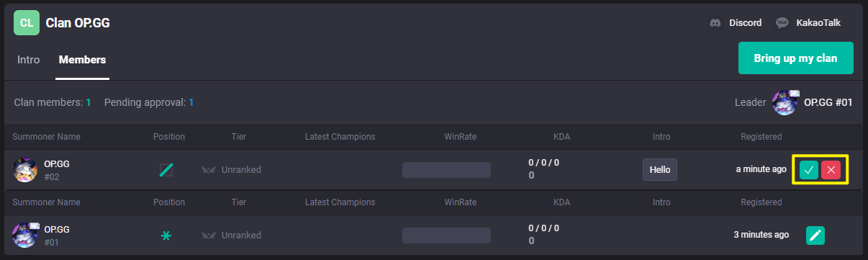Select the Members tab
Image resolution: width=868 pixels, height=260 pixels.
point(82,60)
